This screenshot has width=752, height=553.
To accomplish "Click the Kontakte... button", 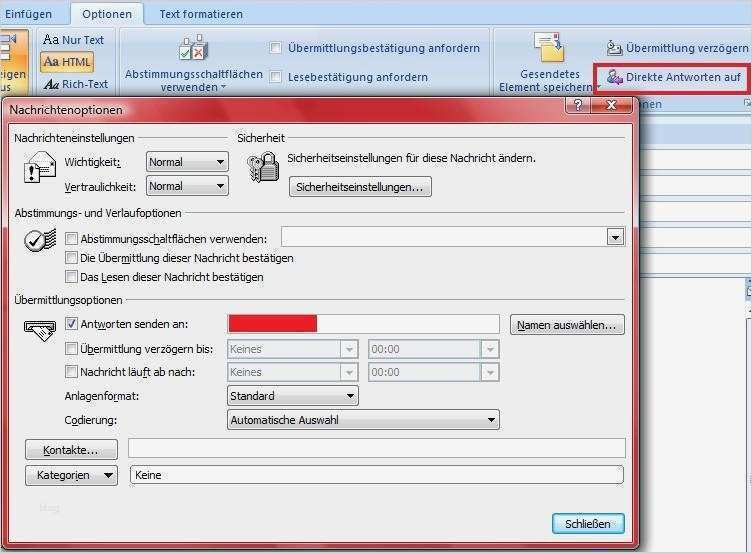I will 71,450.
